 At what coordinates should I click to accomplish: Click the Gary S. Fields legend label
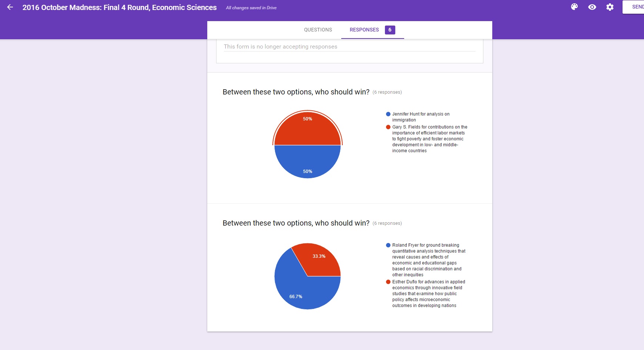[x=429, y=139]
